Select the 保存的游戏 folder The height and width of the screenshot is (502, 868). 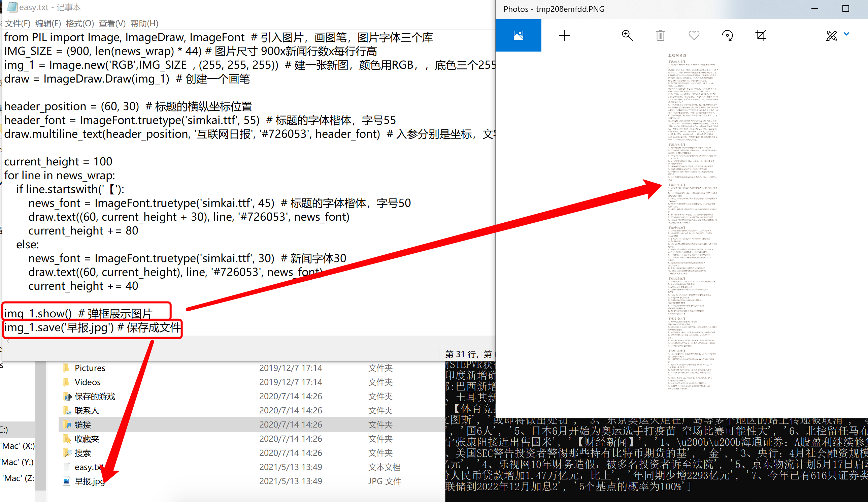click(94, 396)
